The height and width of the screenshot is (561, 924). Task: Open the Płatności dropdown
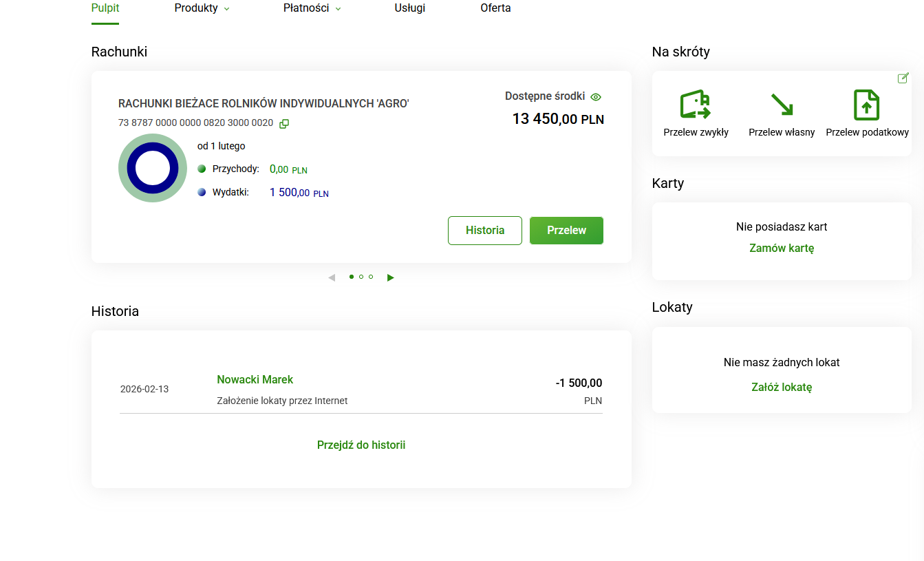[x=305, y=8]
